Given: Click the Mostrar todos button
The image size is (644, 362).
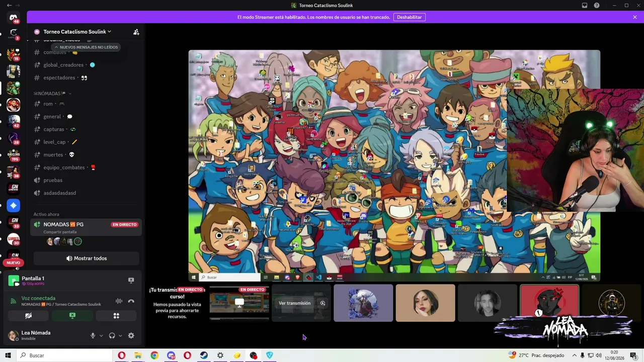Looking at the screenshot, I should (x=87, y=258).
